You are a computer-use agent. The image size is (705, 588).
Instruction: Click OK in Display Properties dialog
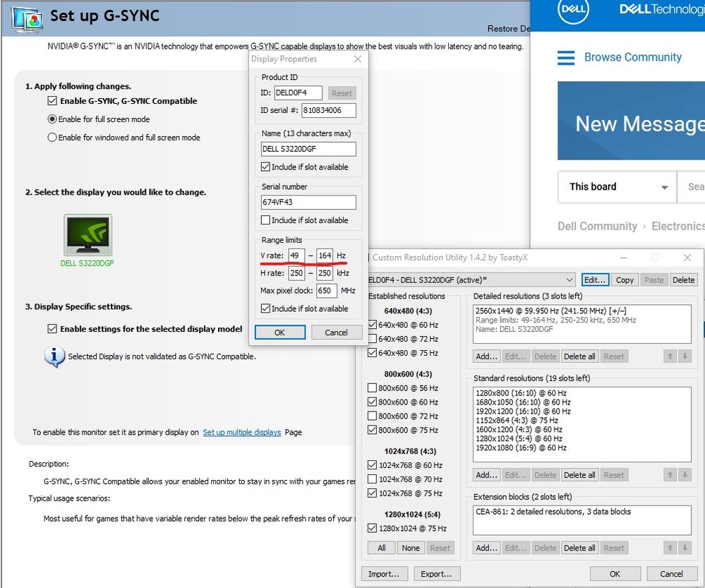coord(279,332)
